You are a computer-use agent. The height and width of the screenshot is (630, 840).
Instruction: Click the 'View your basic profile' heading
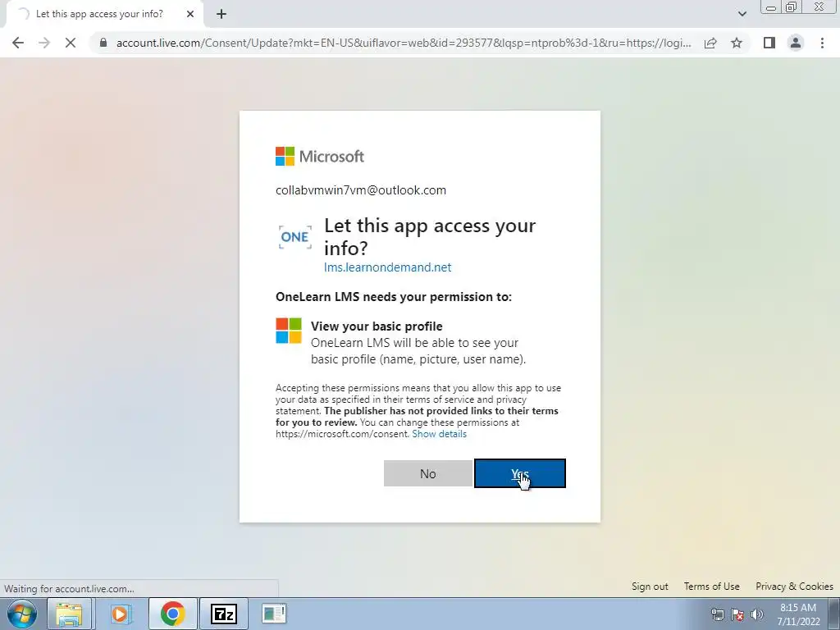pos(377,326)
